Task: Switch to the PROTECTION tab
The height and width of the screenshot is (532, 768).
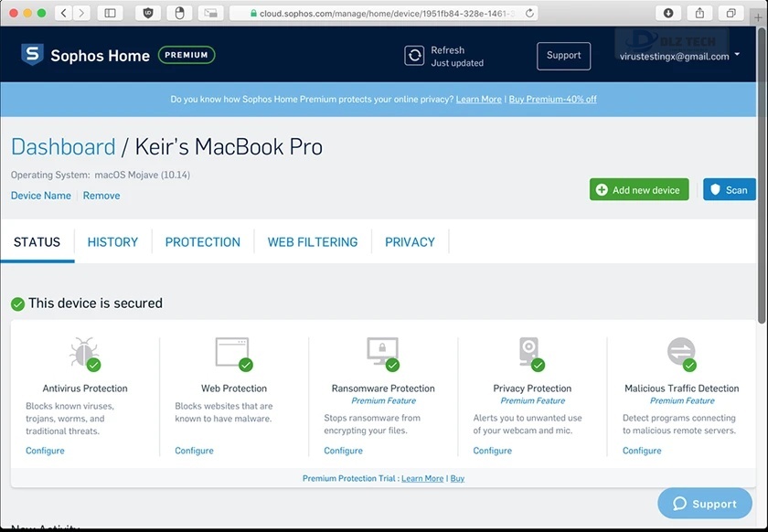Action: [203, 242]
